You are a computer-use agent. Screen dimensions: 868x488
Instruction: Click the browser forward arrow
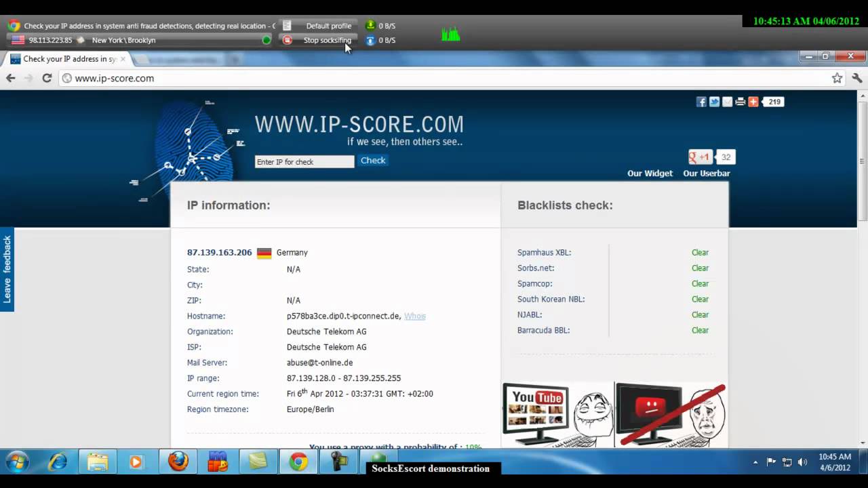[x=28, y=78]
